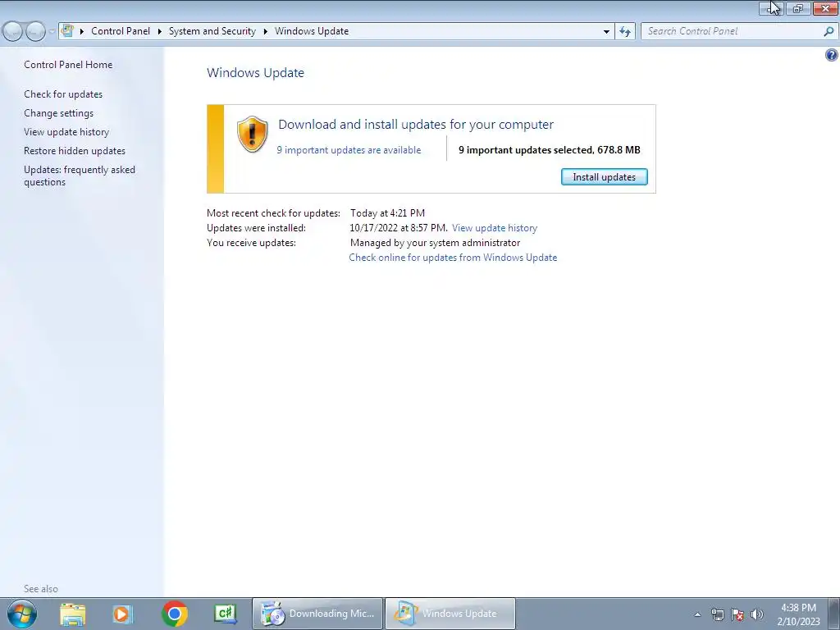Click the search magnifier icon

(829, 31)
